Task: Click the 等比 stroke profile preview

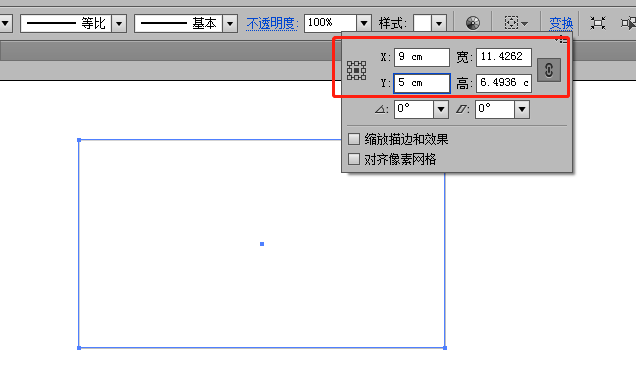Action: (x=66, y=24)
